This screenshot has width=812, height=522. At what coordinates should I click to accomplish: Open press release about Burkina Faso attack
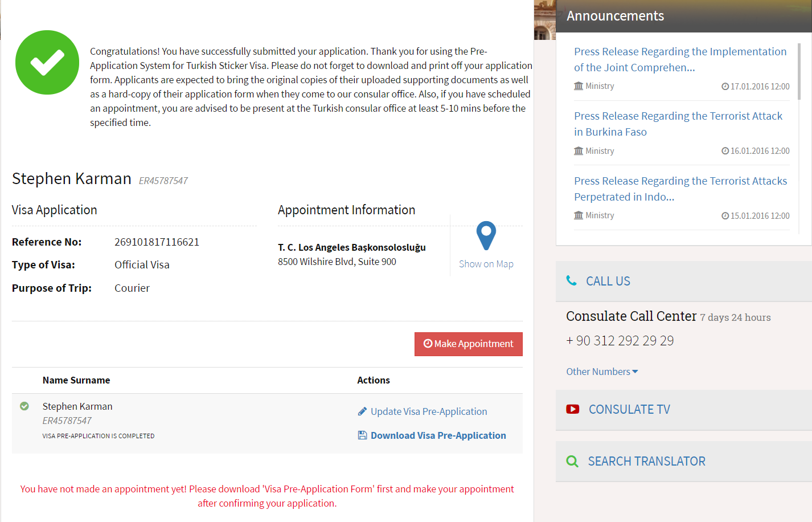[x=678, y=124]
